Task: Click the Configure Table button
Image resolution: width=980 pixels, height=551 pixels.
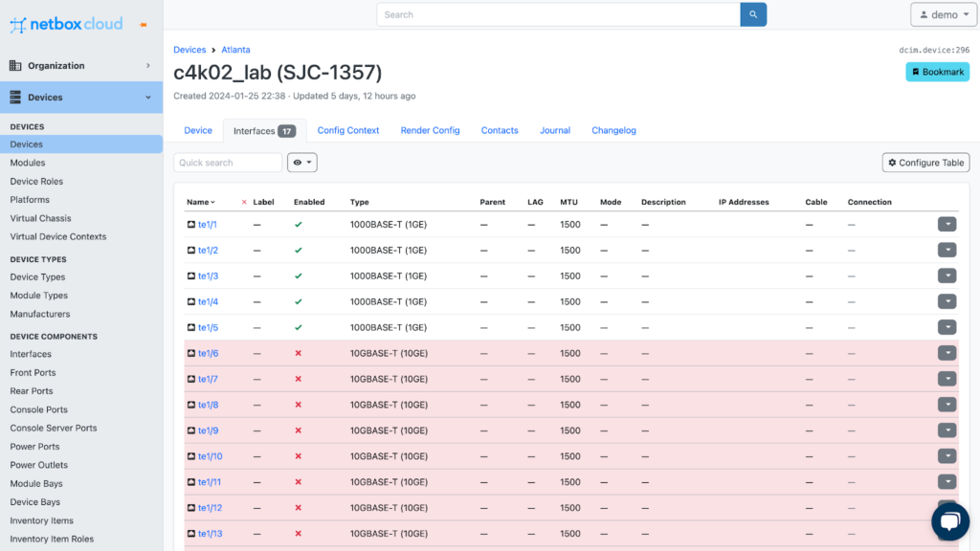Action: pyautogui.click(x=925, y=163)
